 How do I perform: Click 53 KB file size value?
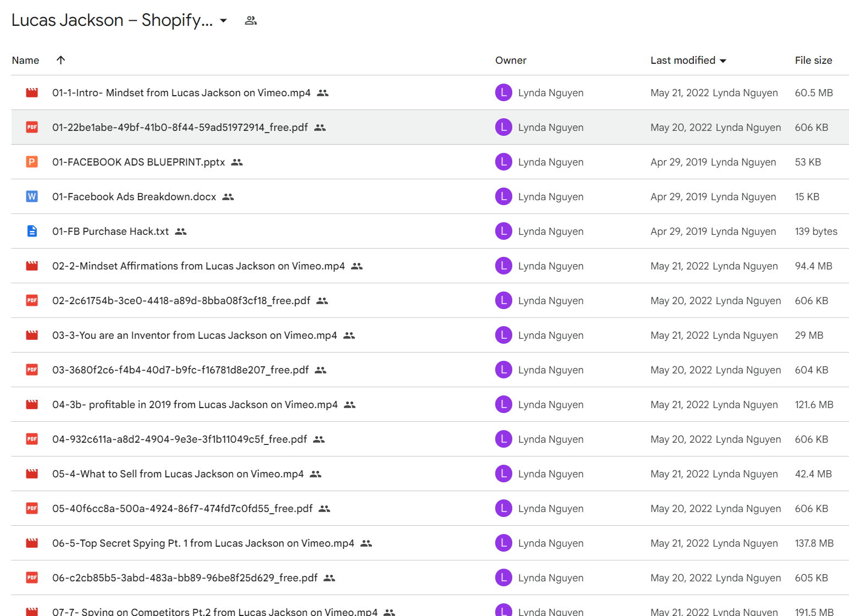point(808,162)
